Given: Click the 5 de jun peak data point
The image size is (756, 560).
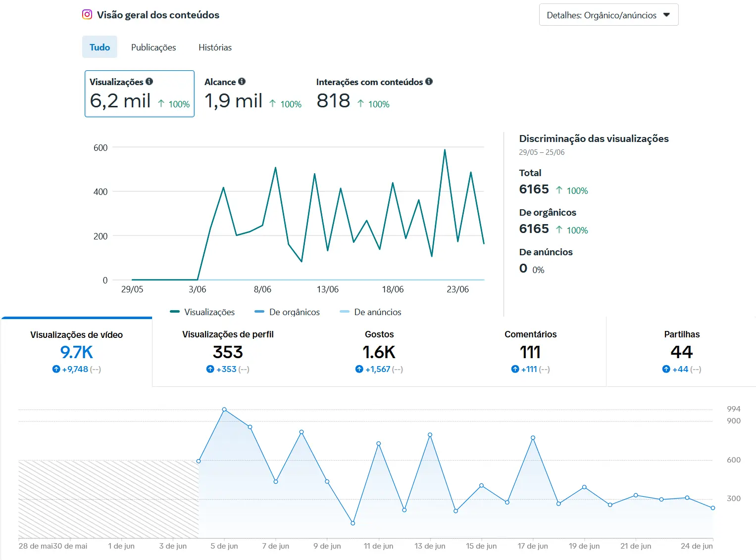Looking at the screenshot, I should pyautogui.click(x=224, y=410).
